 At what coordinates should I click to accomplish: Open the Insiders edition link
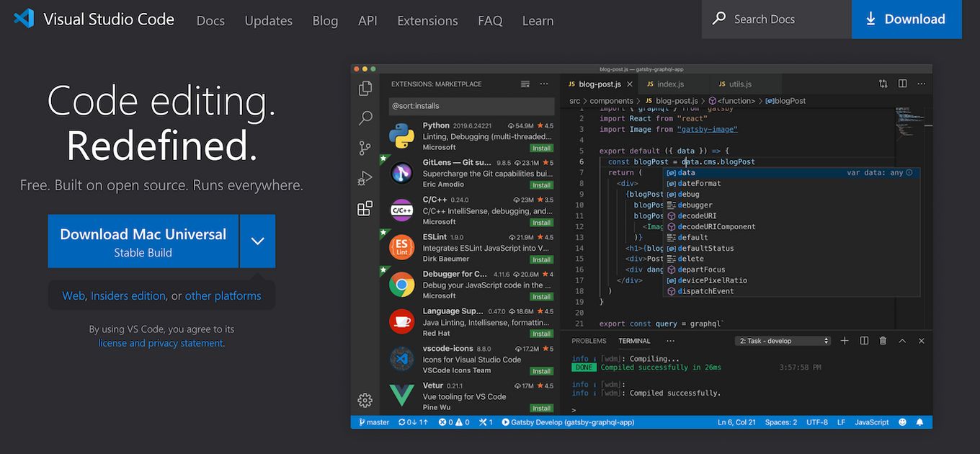click(128, 295)
